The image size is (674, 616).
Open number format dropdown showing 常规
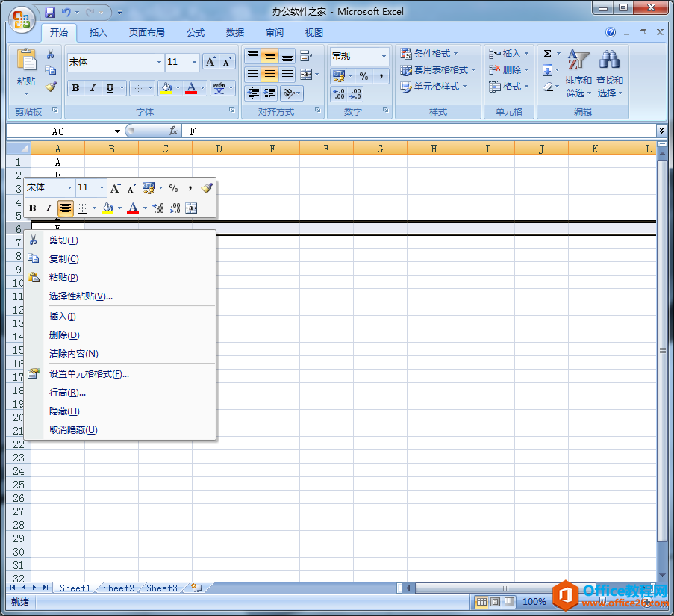click(x=384, y=56)
